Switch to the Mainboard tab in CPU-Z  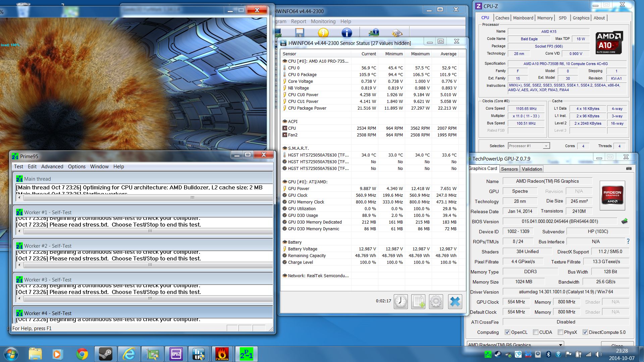click(523, 18)
